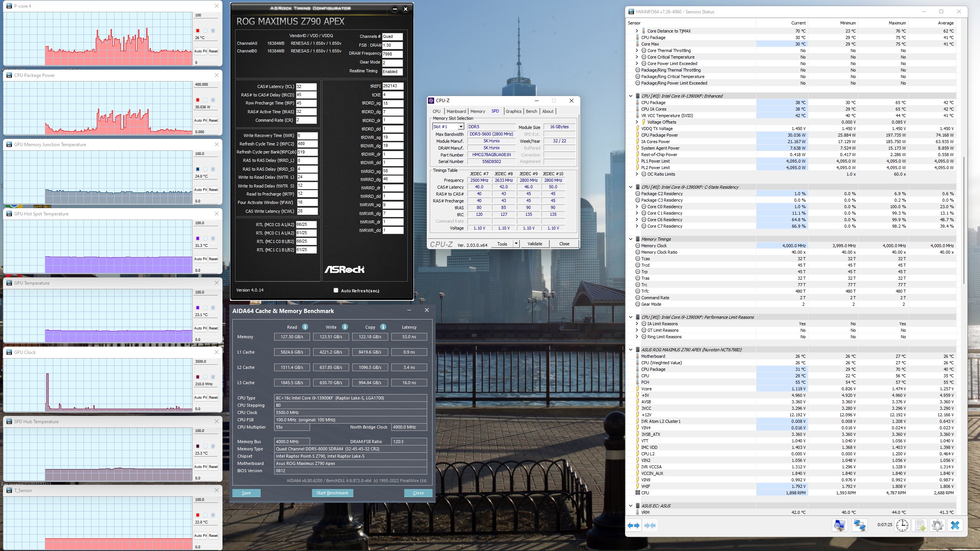Click the Read info icon in AIDA64
980x551 pixels.
[x=305, y=327]
